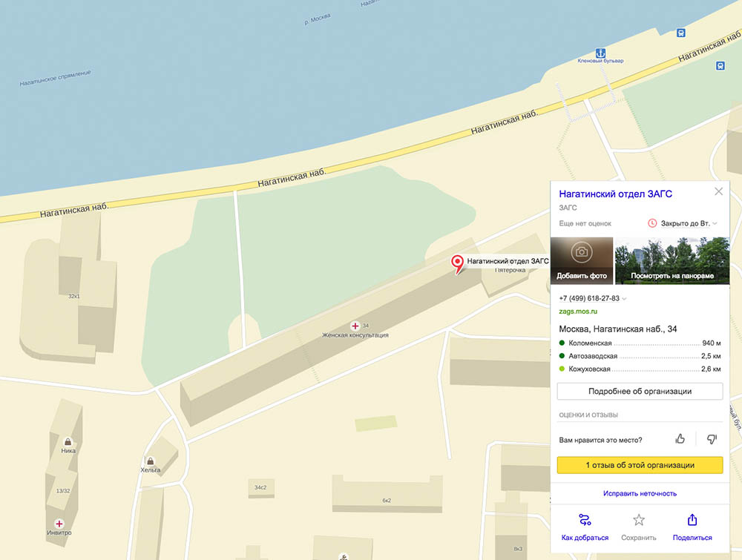Screen dimensions: 742x560
Task: Open the zags.mos.ru website link
Action: (578, 312)
